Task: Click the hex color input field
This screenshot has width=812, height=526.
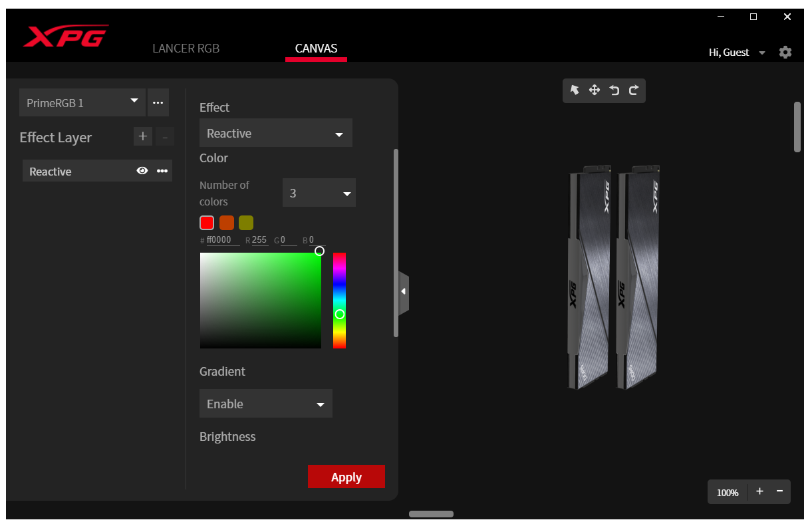Action: point(223,240)
